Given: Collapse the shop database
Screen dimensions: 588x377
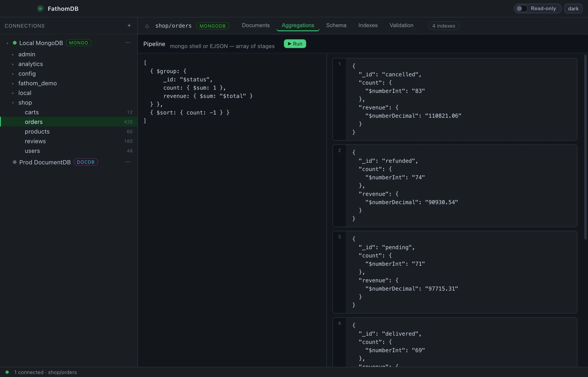Looking at the screenshot, I should pyautogui.click(x=13, y=103).
